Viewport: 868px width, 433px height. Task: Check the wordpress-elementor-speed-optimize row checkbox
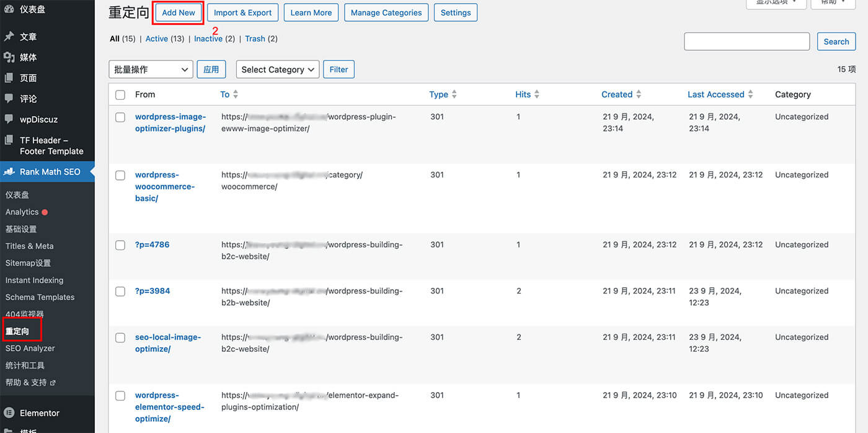pos(120,396)
